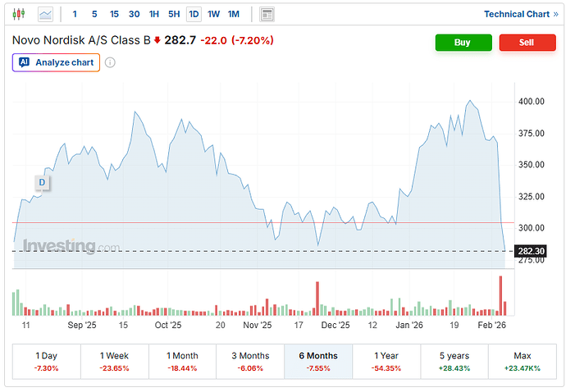566x392 pixels.
Task: Click the info icon beside Analyze chart
Action: tap(110, 62)
